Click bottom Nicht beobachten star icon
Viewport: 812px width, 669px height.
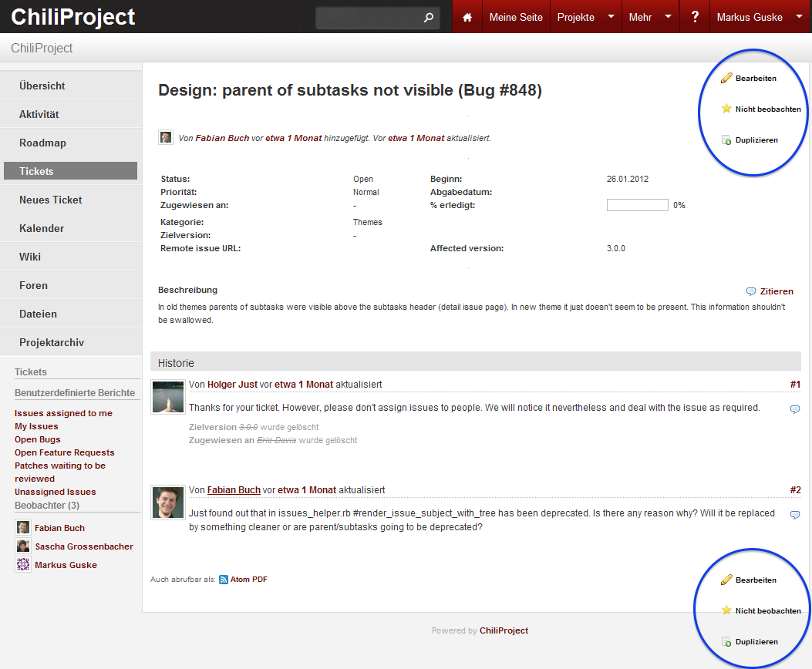tap(726, 610)
